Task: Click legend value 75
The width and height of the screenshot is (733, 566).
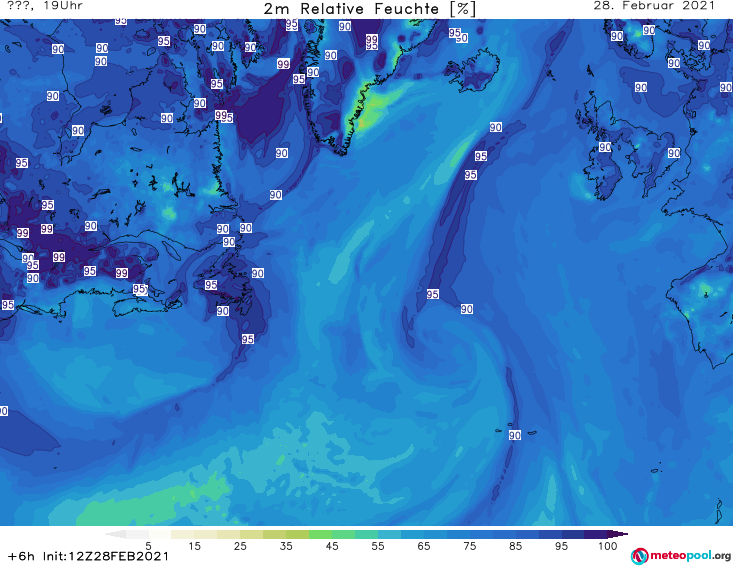Action: click(470, 546)
